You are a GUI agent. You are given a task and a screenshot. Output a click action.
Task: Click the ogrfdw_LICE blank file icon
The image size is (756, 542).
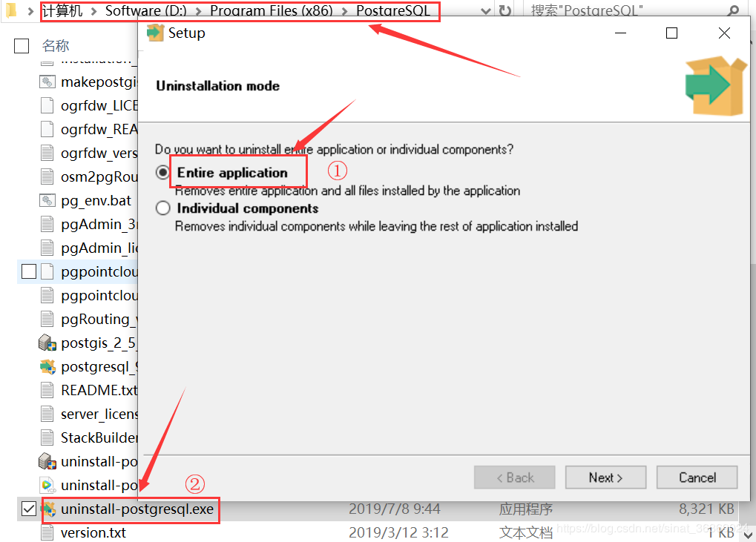click(x=47, y=105)
